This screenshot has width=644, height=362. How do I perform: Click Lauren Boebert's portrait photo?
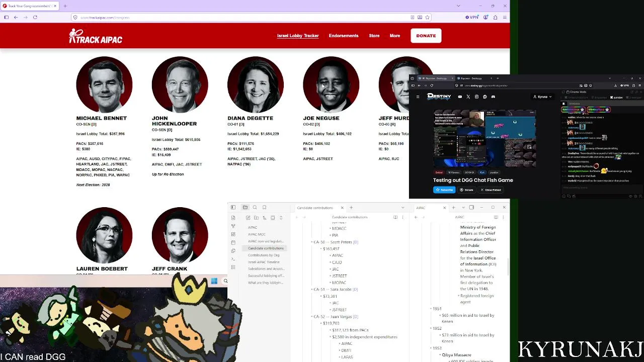coord(104,235)
